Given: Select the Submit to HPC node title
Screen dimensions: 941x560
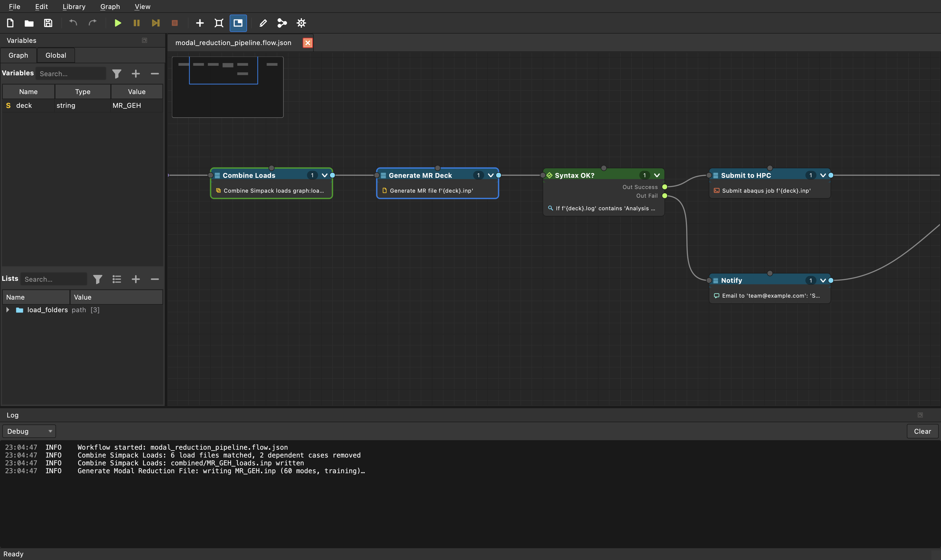Looking at the screenshot, I should 746,176.
